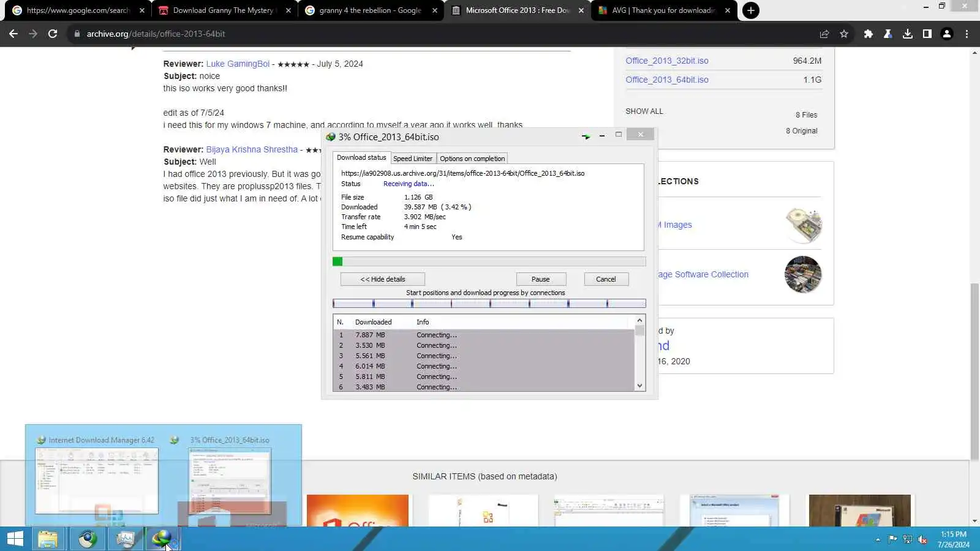Reload the archive.org page
Image resolution: width=980 pixels, height=551 pixels.
tap(53, 34)
